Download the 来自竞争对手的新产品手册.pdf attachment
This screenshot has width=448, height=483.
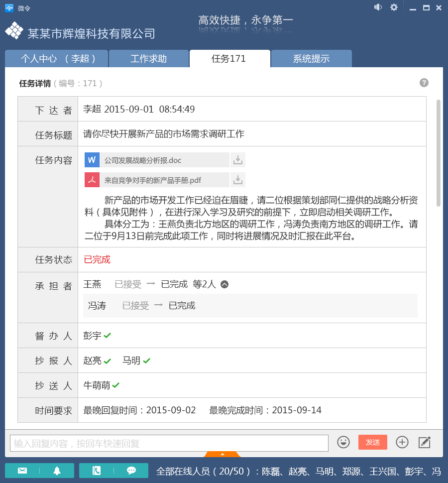pos(238,180)
